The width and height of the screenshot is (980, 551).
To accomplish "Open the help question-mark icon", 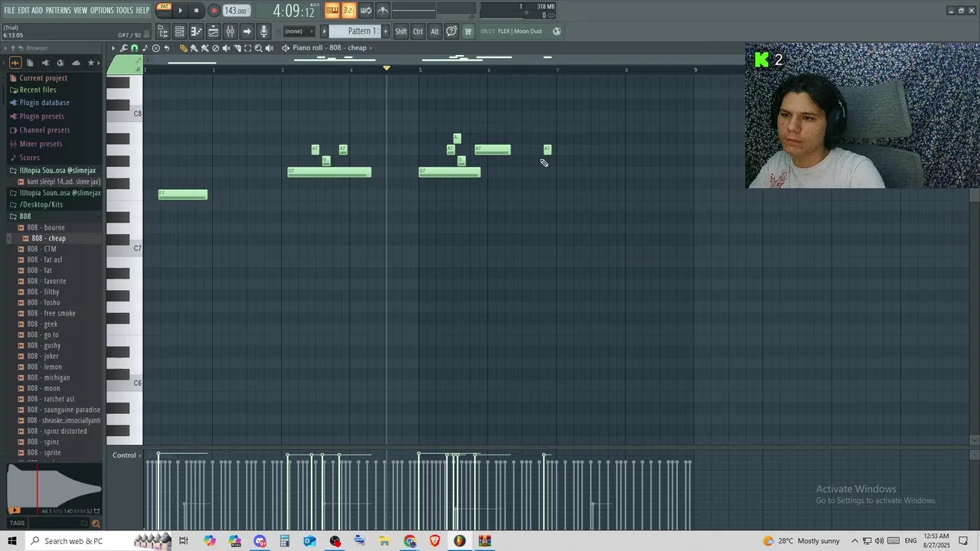I will tap(452, 31).
